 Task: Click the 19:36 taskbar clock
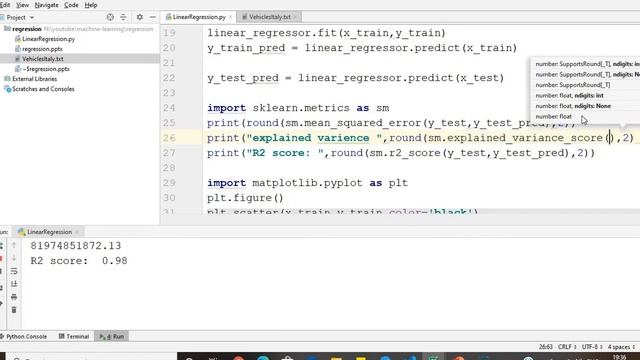[619, 357]
